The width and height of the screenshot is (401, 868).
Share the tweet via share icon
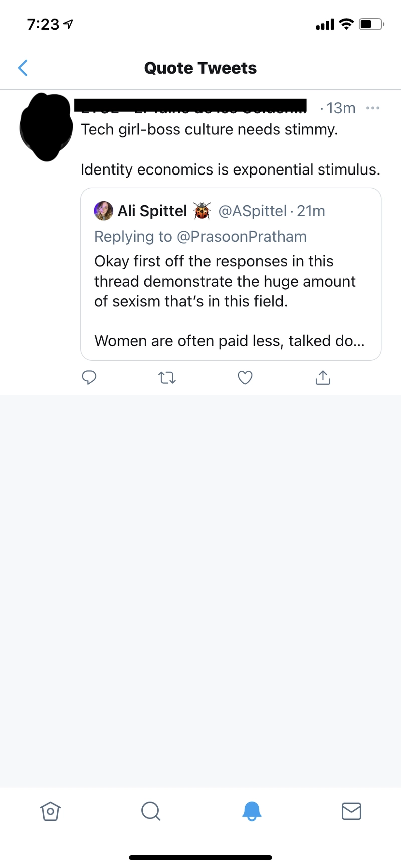pyautogui.click(x=323, y=377)
